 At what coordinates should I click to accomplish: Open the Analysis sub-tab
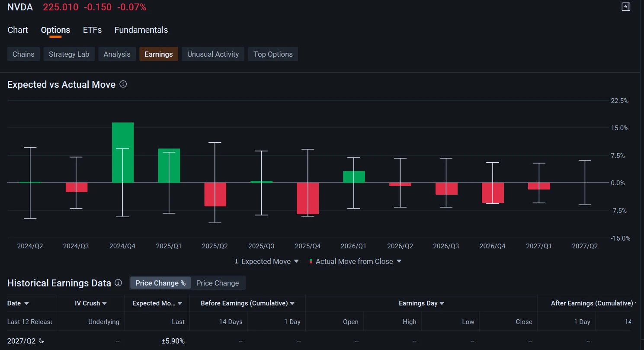pyautogui.click(x=117, y=54)
